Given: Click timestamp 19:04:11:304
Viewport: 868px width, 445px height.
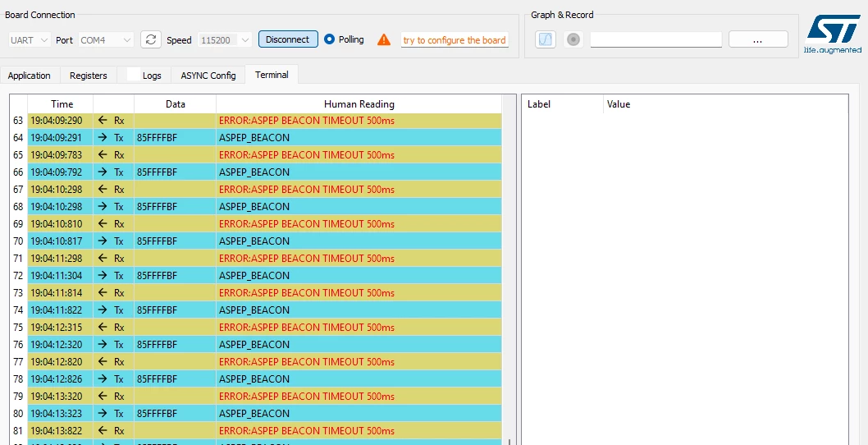Looking at the screenshot, I should tap(56, 275).
